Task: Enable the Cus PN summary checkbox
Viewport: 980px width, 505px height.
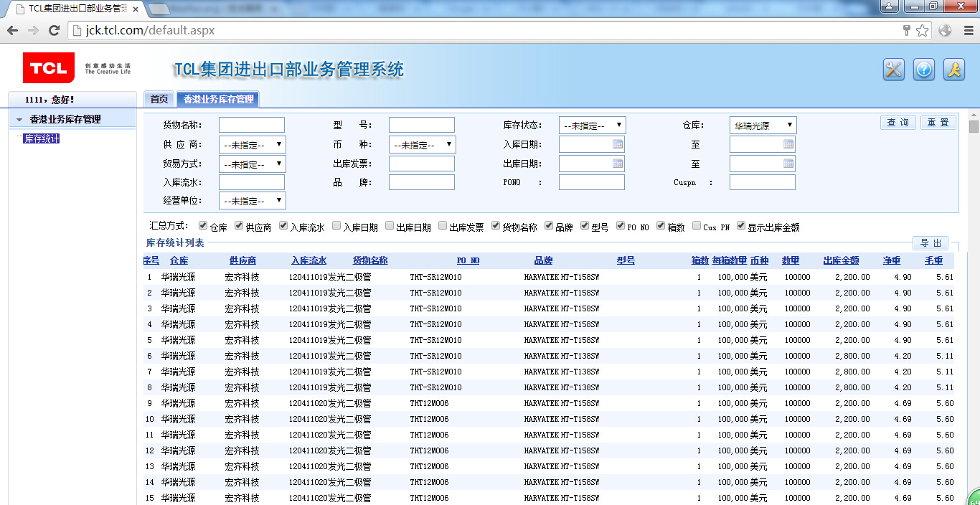Action: (x=697, y=226)
